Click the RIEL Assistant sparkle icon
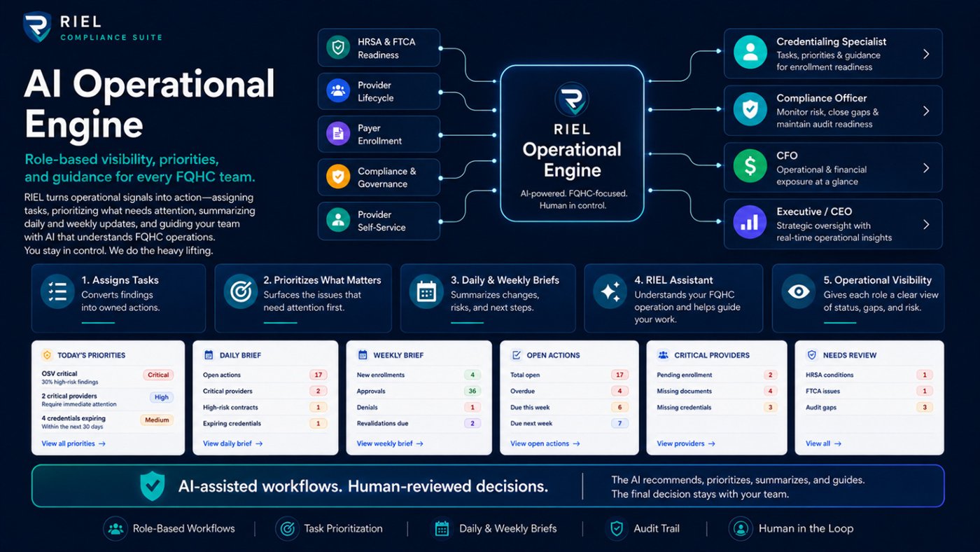Screen dimensions: 980x552 (x=610, y=292)
